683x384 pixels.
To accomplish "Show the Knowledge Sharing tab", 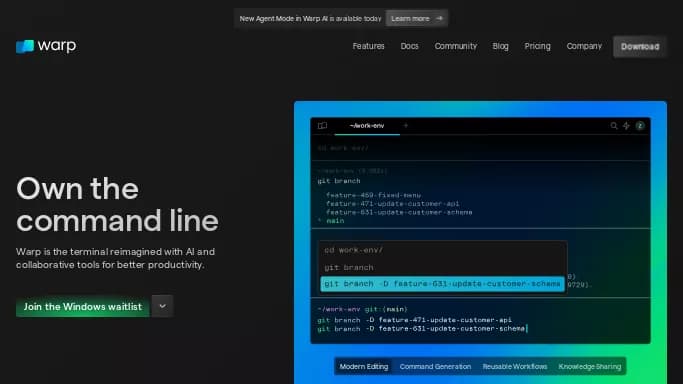I will click(590, 367).
